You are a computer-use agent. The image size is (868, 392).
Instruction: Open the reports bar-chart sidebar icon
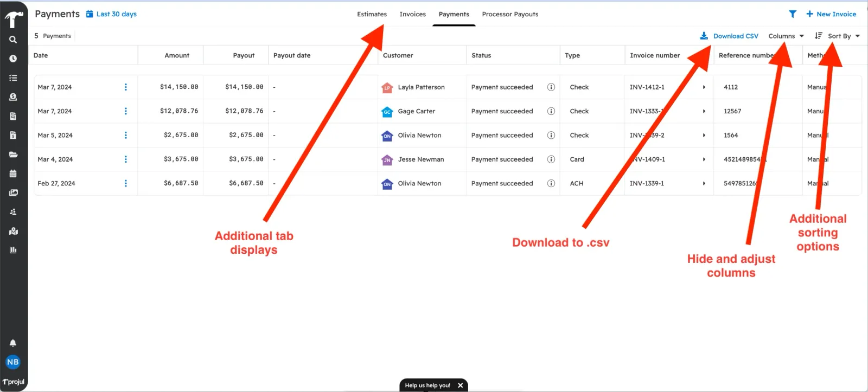[13, 250]
